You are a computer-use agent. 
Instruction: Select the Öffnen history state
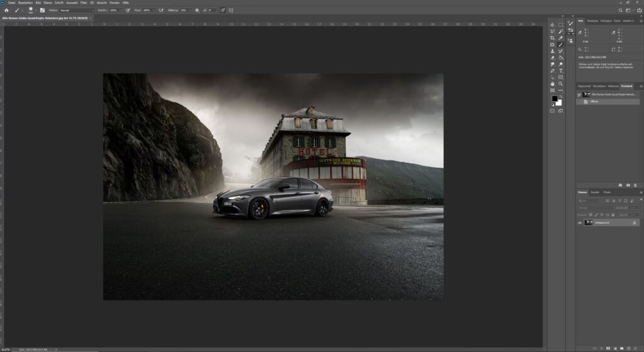click(x=594, y=101)
